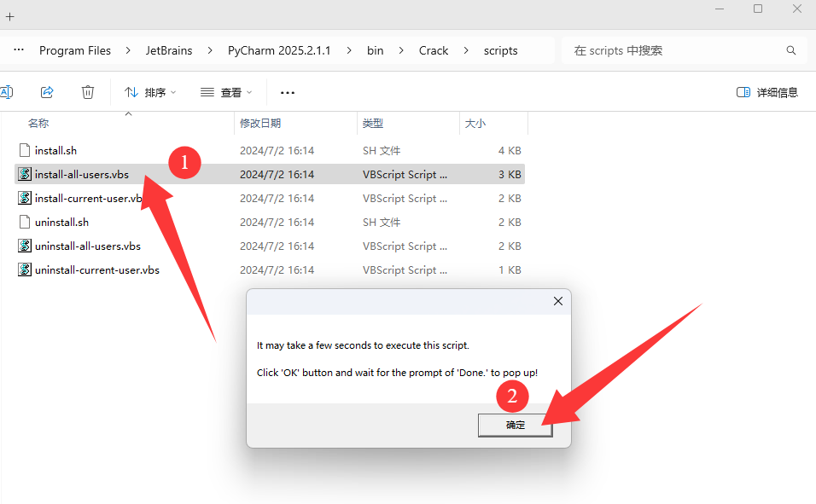Click the install.sh file icon

tap(25, 150)
